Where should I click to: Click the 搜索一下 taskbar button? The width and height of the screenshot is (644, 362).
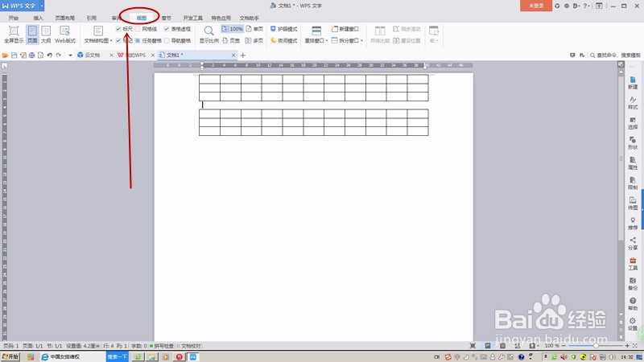coord(118,356)
